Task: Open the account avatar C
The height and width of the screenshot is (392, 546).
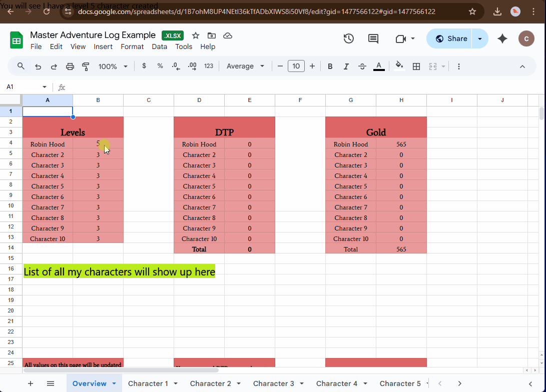Action: [x=526, y=38]
